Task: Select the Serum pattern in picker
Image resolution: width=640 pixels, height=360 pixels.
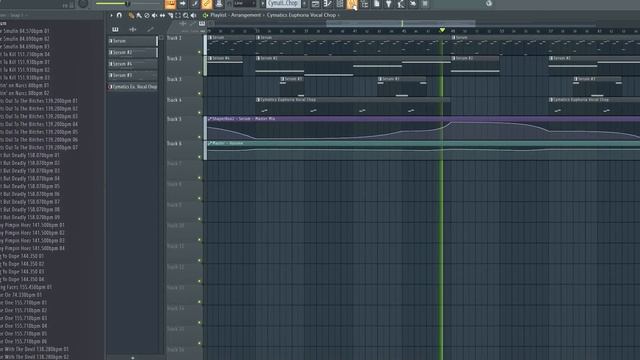Action: pos(133,41)
